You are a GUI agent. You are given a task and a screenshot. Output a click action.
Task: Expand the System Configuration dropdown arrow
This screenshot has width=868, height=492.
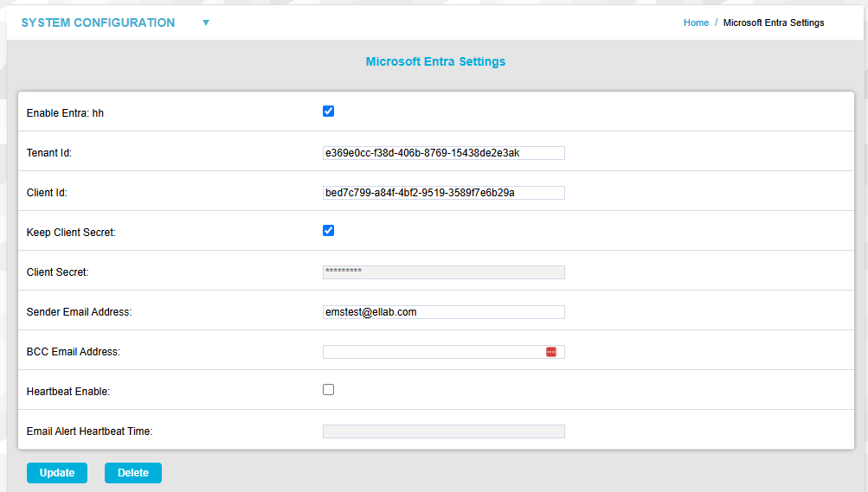206,23
